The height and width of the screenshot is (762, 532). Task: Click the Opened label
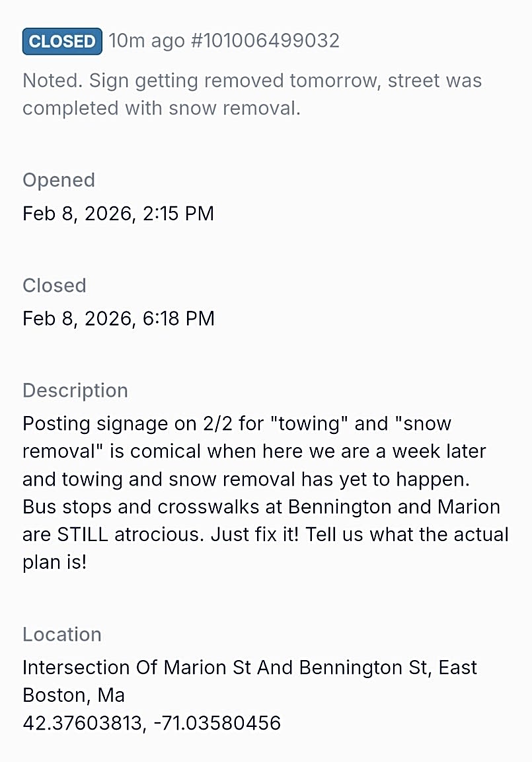59,180
